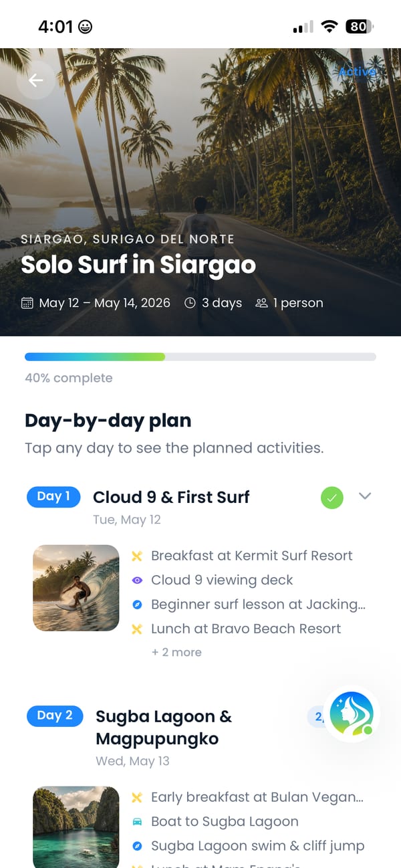
Task: Tap the people icon next to 1 person
Action: [261, 303]
